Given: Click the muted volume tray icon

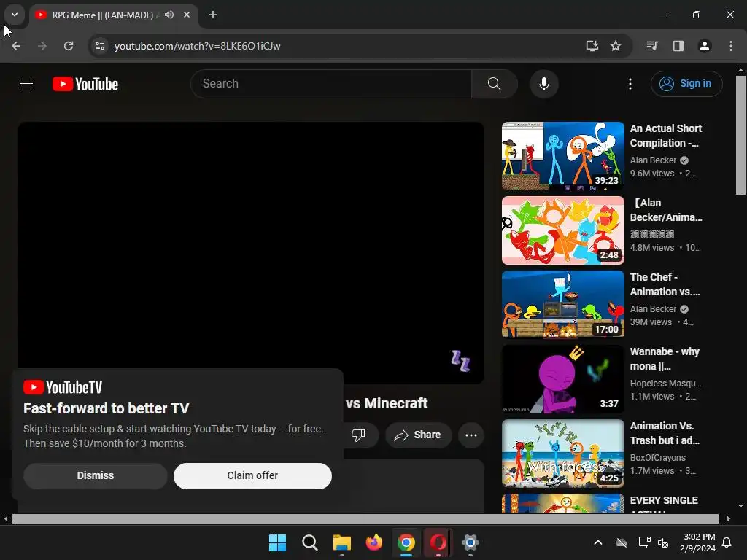Looking at the screenshot, I should [x=663, y=542].
